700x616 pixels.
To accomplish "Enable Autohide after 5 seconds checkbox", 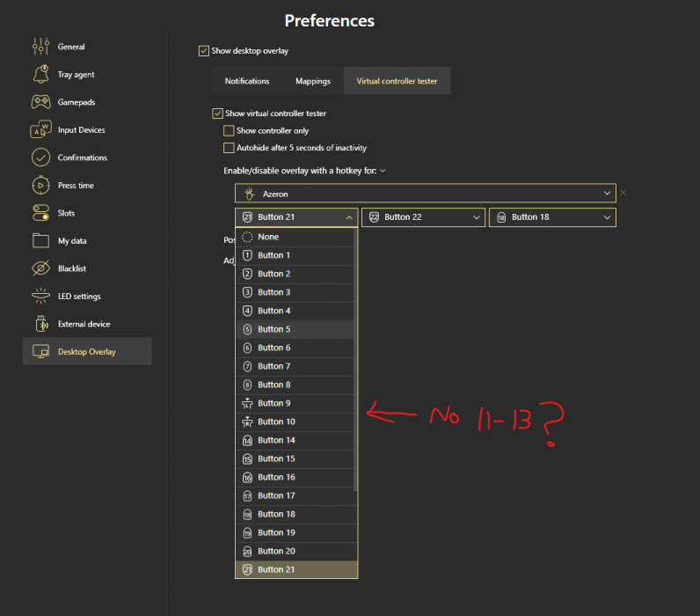I will coord(229,148).
